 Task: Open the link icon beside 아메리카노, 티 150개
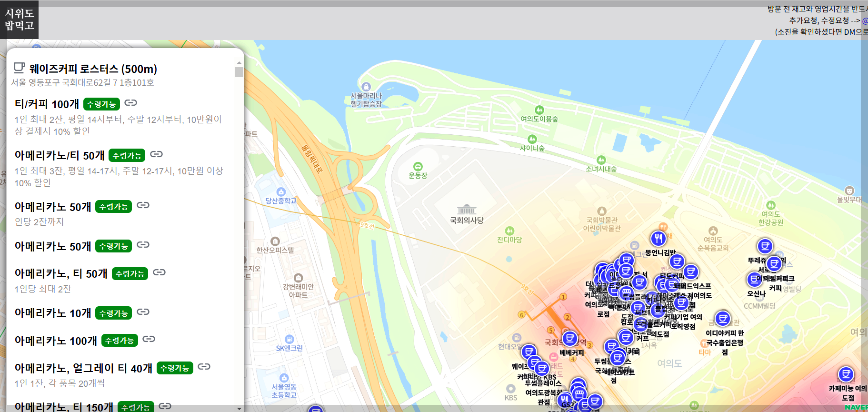click(165, 406)
